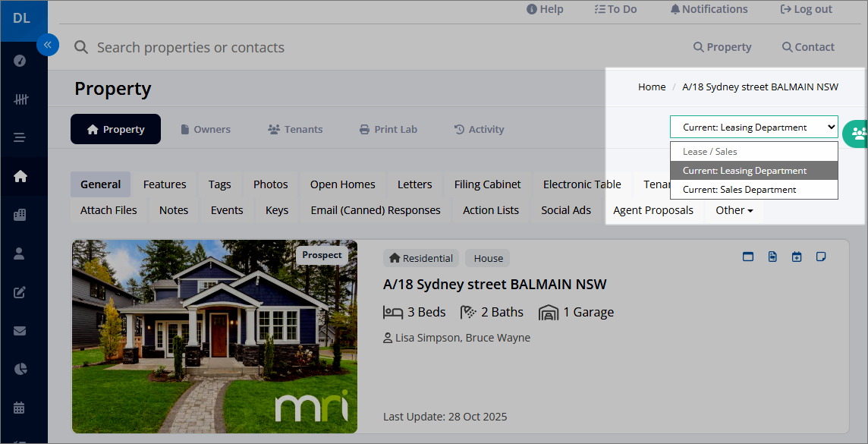
Task: Open the Current: Leasing Department dropdown
Action: pyautogui.click(x=754, y=127)
